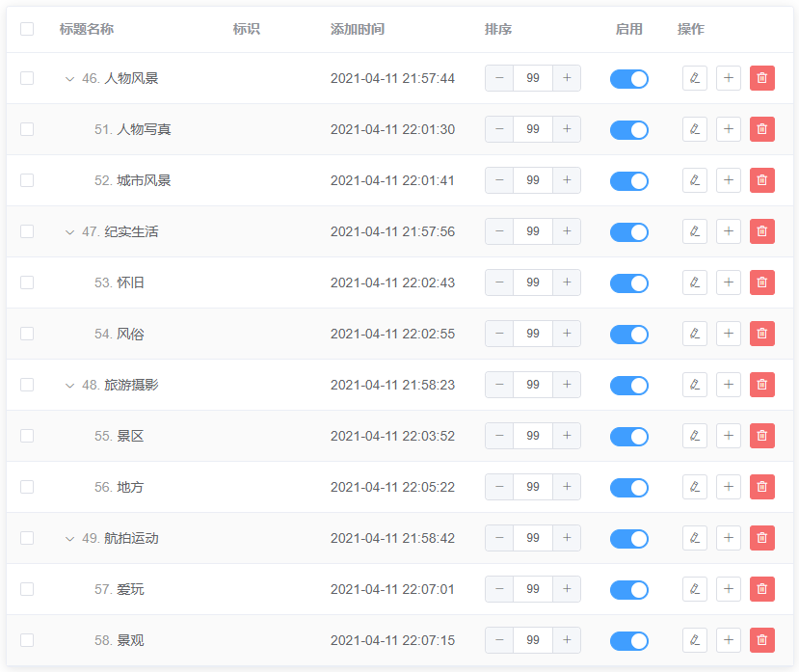The height and width of the screenshot is (672, 799).
Task: Add child under 58. 景观
Action: (x=729, y=640)
